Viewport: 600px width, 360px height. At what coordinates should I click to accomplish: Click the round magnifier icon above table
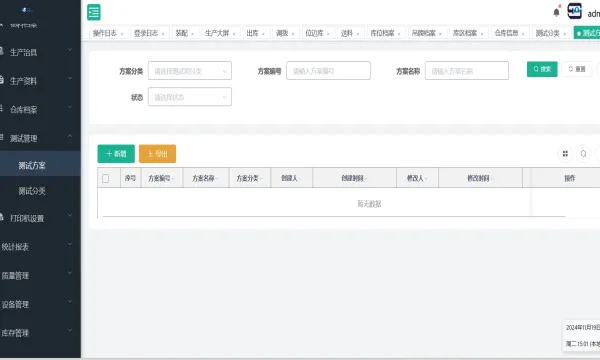tap(584, 154)
